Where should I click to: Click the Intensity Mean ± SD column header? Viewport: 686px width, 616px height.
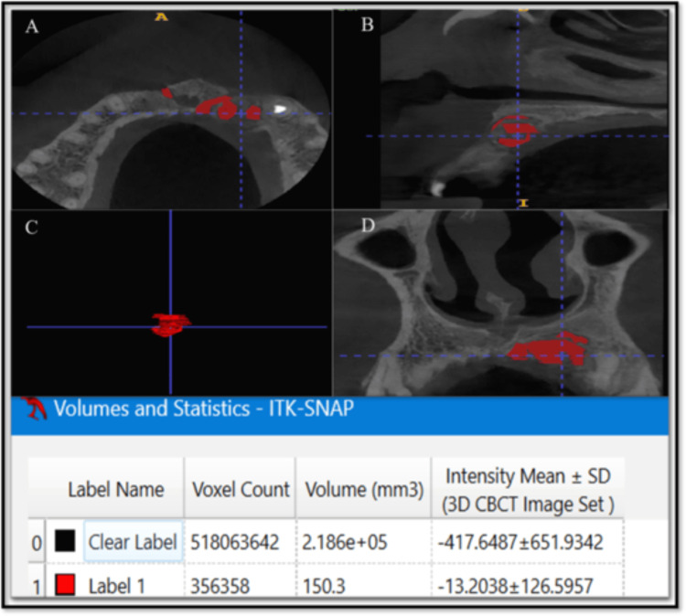(x=528, y=489)
